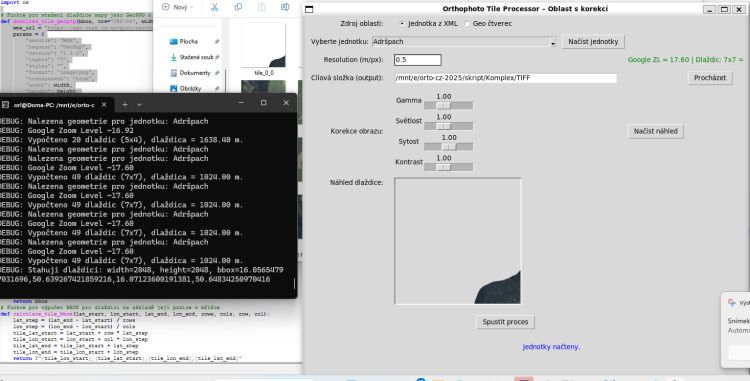Focus Resolution (m/px) input field

418,60
